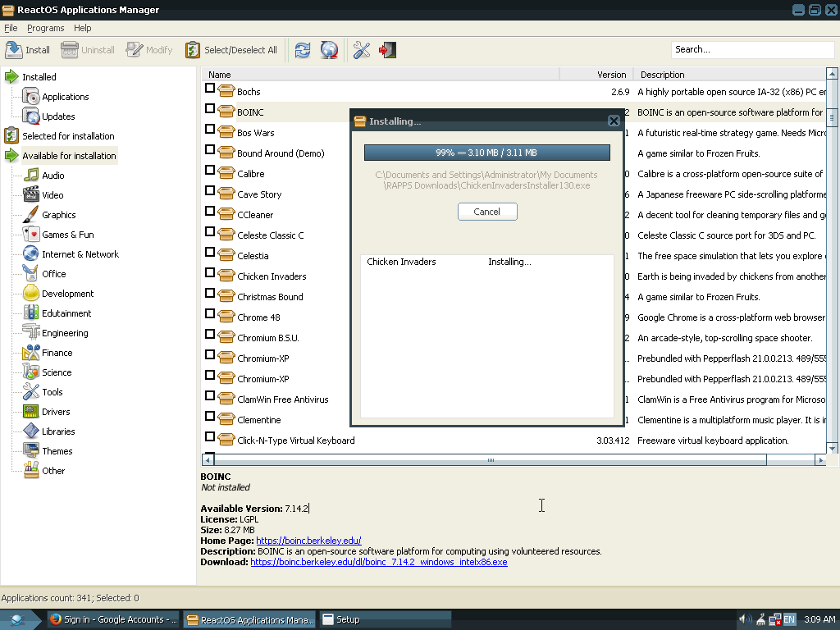Sort by the Version column header
This screenshot has width=840, height=630.
pyautogui.click(x=596, y=75)
